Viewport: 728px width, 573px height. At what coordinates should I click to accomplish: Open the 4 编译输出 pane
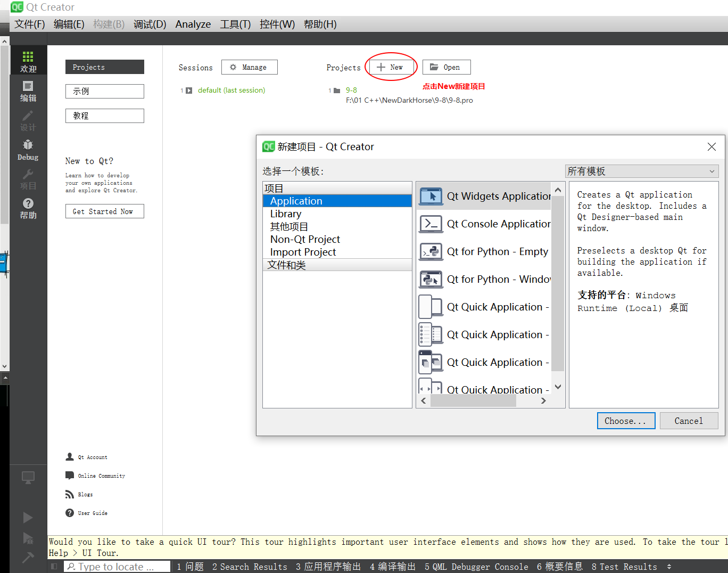[x=393, y=567]
